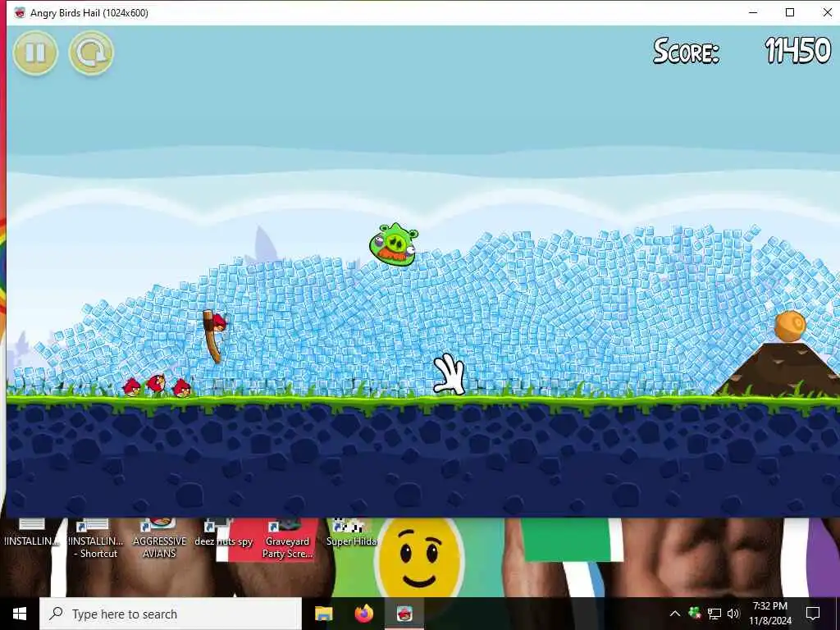Open the Graveyard Party Scre... desktop shortcut
Viewport: 840px width, 630px height.
(287, 540)
